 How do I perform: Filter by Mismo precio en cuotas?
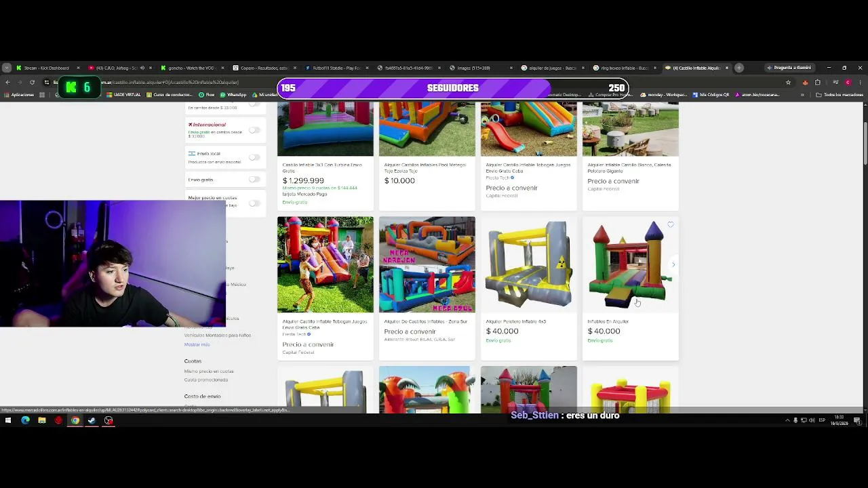click(x=209, y=371)
